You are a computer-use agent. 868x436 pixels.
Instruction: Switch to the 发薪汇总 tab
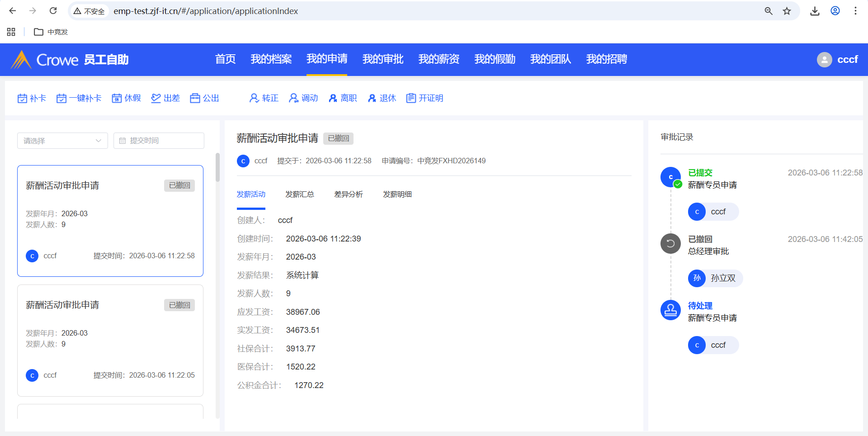[299, 194]
